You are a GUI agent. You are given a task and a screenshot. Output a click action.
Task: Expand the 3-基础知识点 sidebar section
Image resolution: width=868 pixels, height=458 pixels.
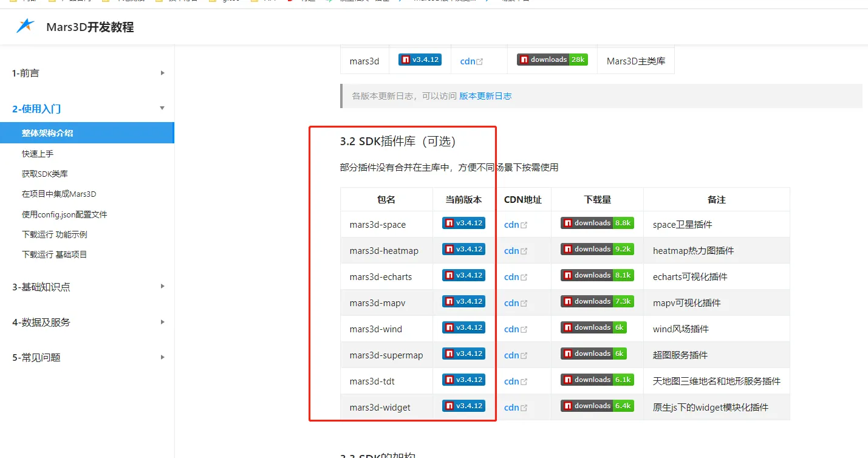(87, 287)
